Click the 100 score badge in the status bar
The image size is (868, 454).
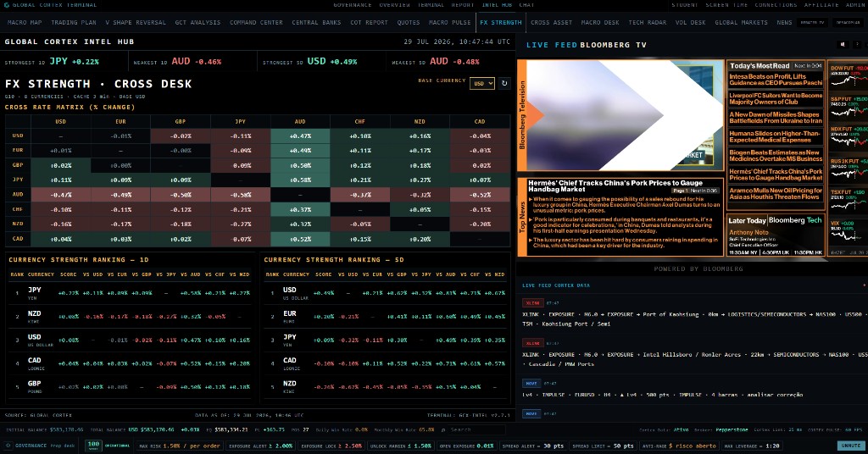tap(93, 445)
